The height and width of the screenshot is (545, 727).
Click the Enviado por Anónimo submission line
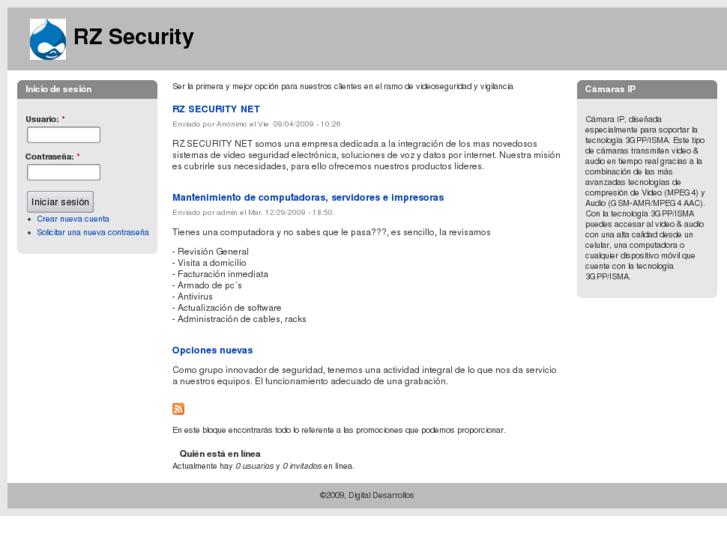257,124
